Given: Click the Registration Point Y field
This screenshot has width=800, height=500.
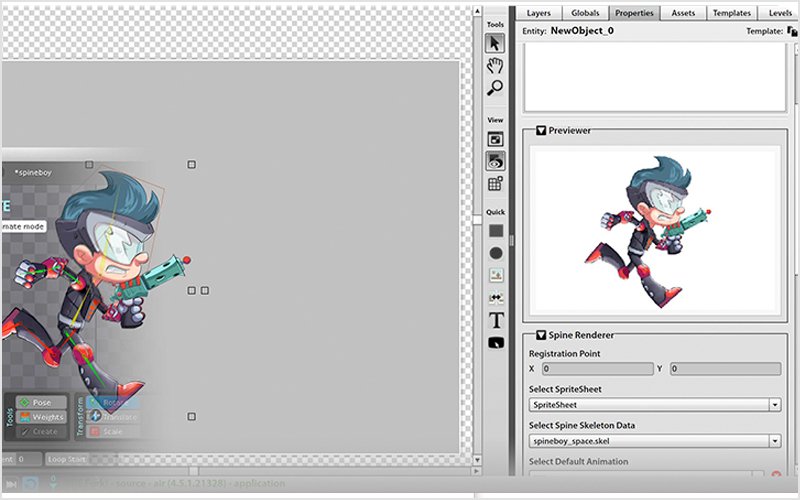Looking at the screenshot, I should point(725,368).
